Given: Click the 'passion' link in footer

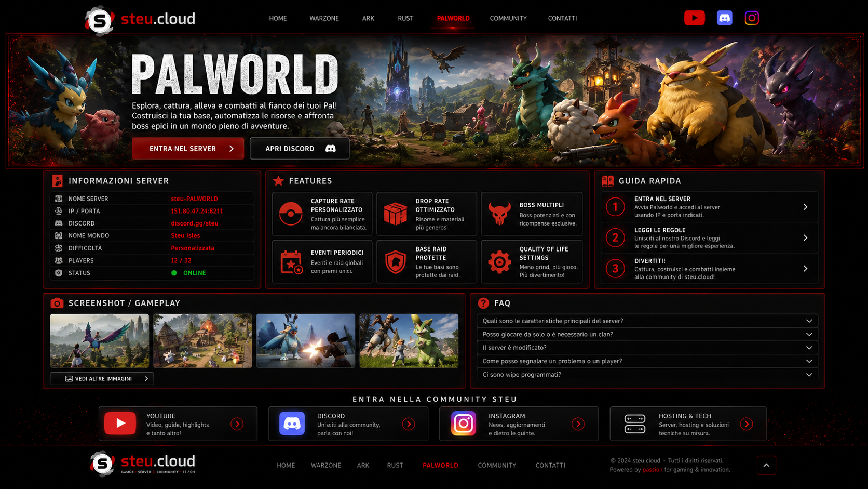Looking at the screenshot, I should (x=652, y=470).
